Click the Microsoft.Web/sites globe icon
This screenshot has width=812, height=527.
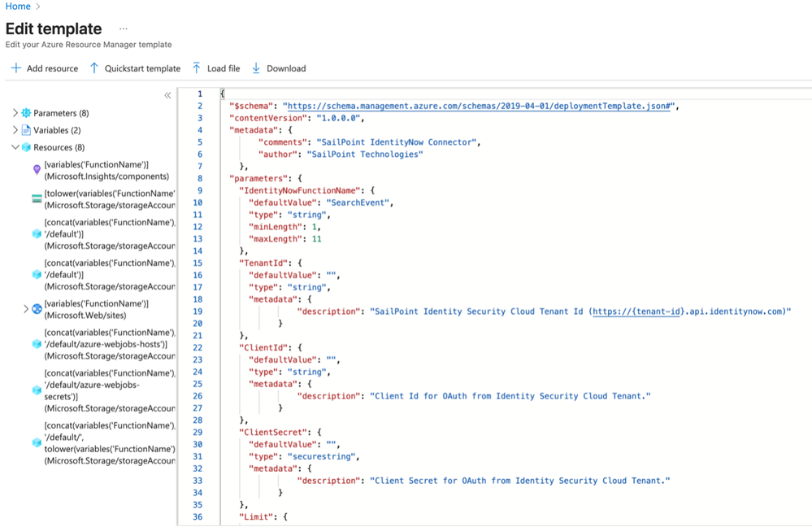[37, 309]
